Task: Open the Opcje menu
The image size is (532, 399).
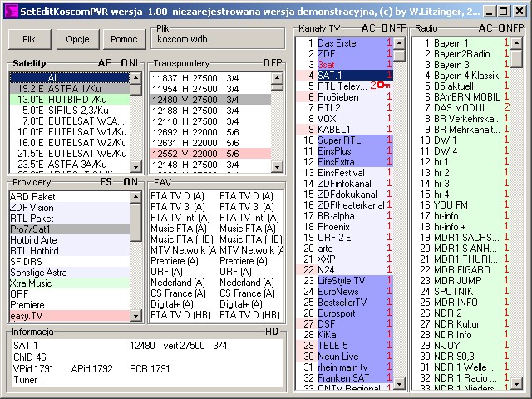Action: tap(77, 39)
